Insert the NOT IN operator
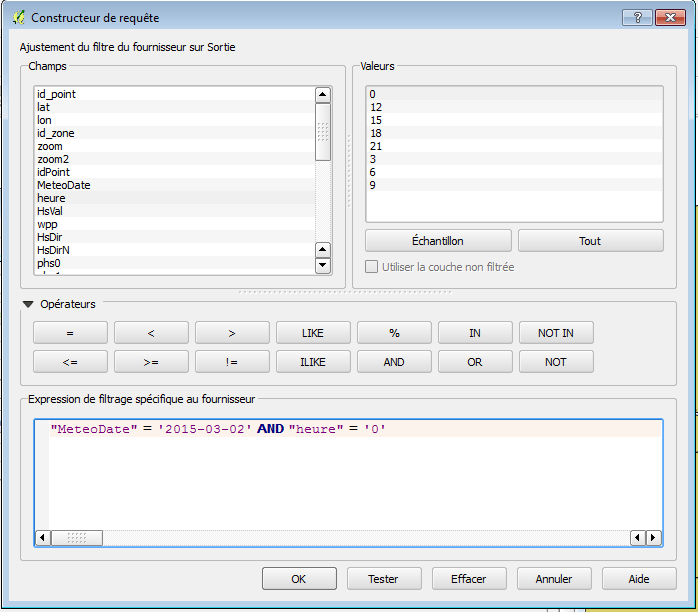 coord(556,333)
